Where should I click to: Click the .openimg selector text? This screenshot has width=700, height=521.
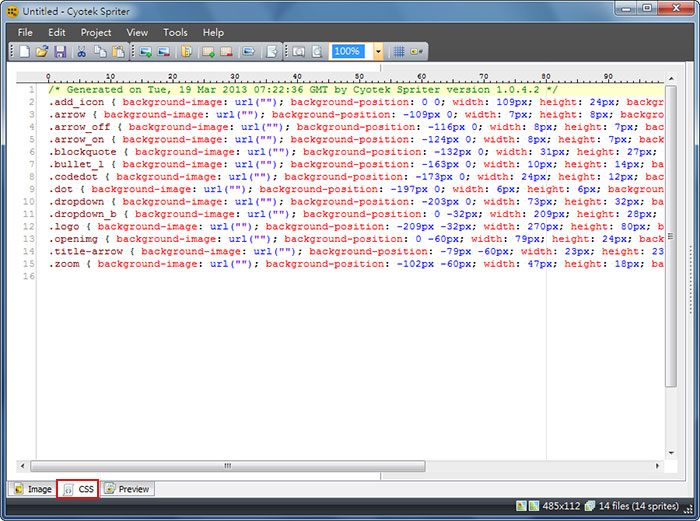click(x=73, y=240)
